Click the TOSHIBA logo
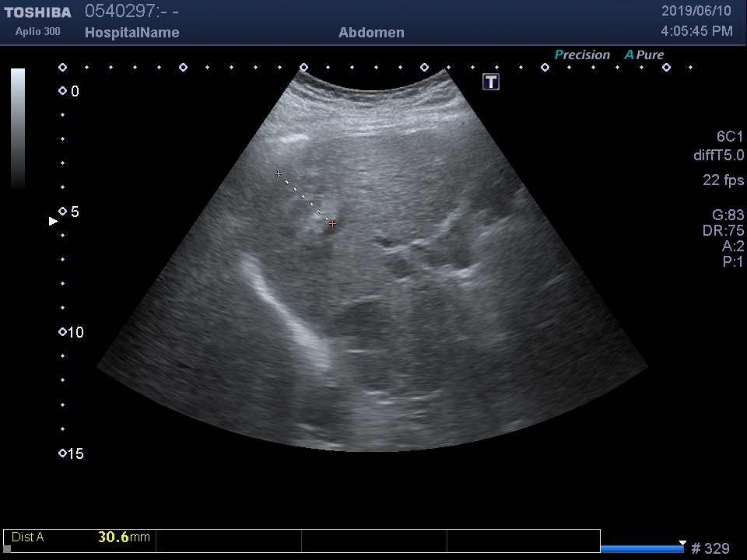This screenshot has width=747, height=560. tap(37, 12)
